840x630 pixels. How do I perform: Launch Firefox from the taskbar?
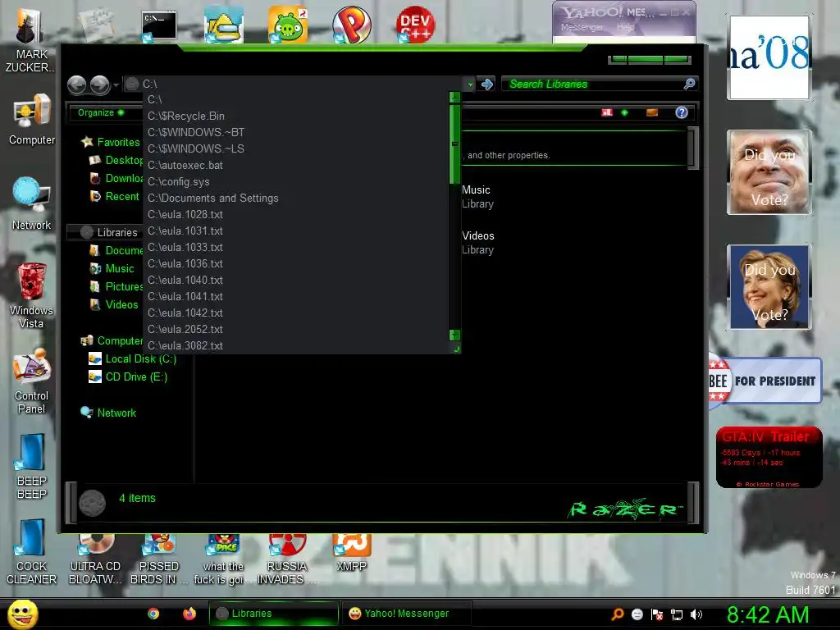[189, 614]
